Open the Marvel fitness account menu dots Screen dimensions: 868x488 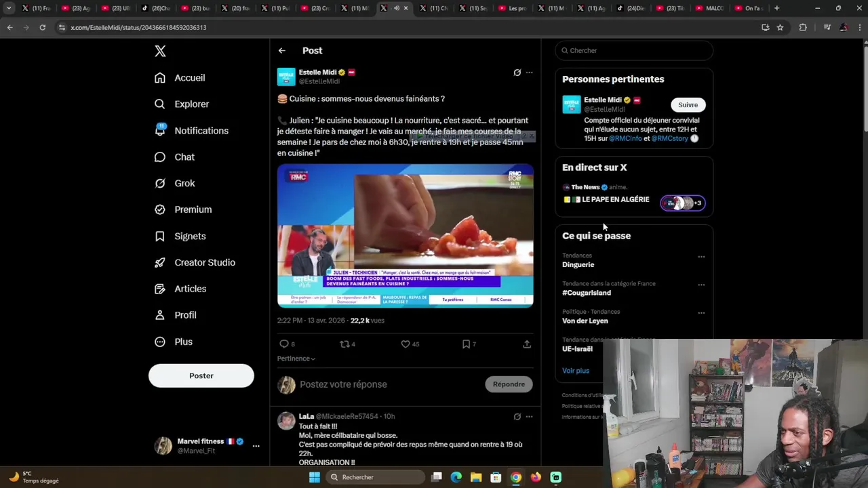point(256,446)
